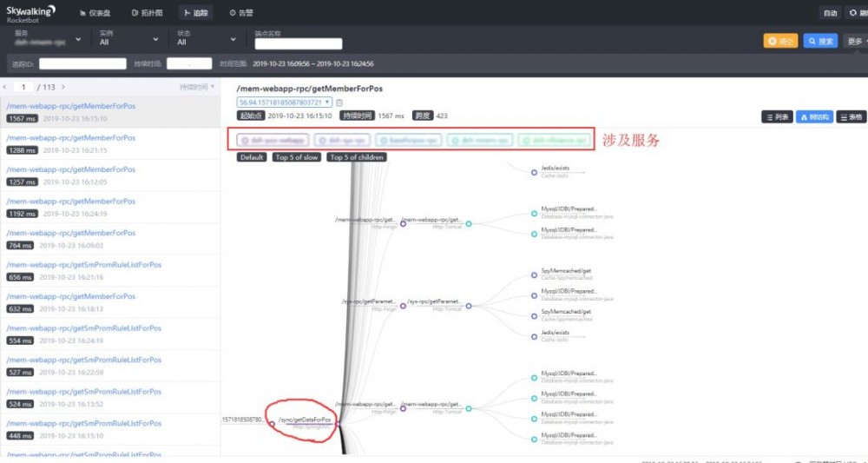The height and width of the screenshot is (463, 868).
Task: Click the blue 搜索 search button
Action: (820, 41)
